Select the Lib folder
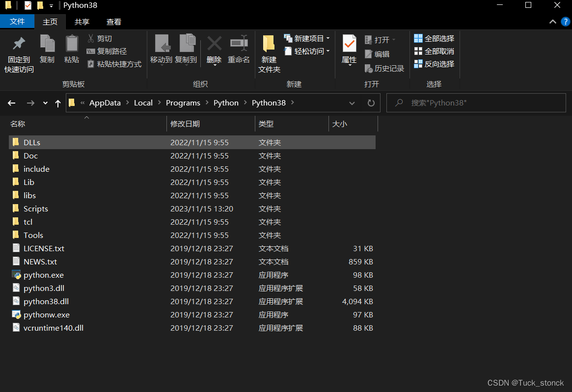Image resolution: width=572 pixels, height=392 pixels. 192,183
